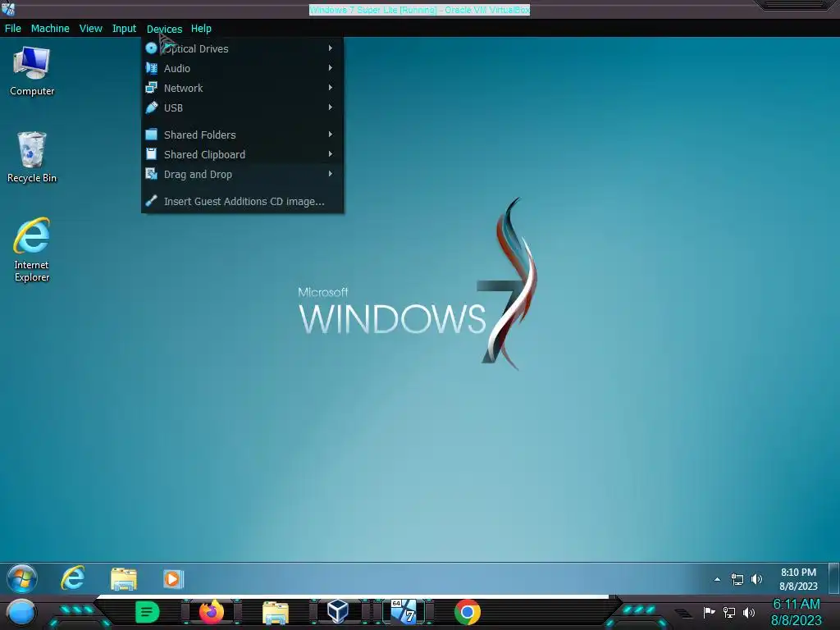This screenshot has height=630, width=840.
Task: Open the guest Windows 7 Start button
Action: click(x=22, y=578)
